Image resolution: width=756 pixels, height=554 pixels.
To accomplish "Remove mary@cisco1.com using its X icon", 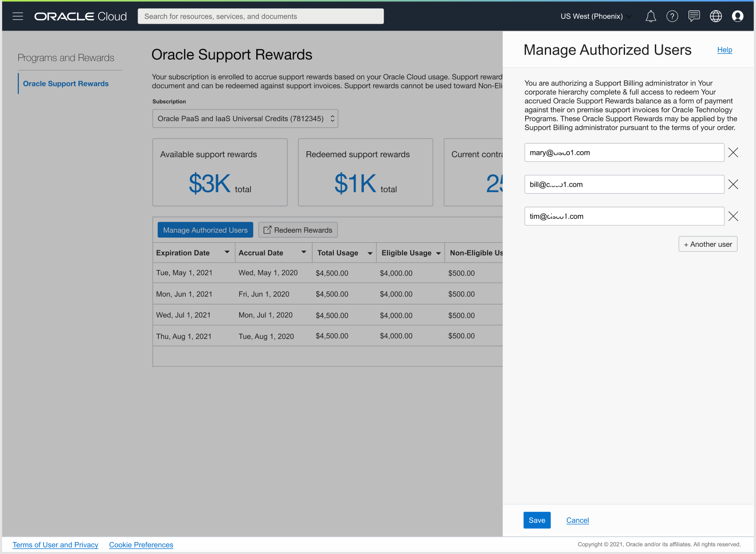I will 733,153.
